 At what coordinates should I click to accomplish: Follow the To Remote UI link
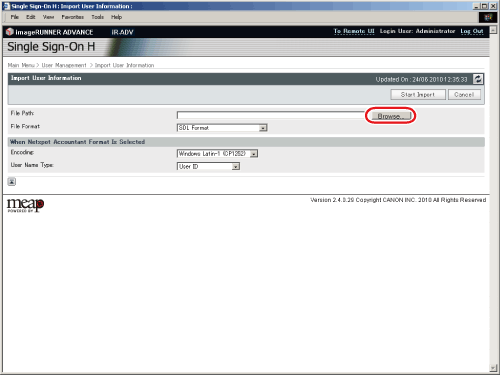(x=354, y=31)
